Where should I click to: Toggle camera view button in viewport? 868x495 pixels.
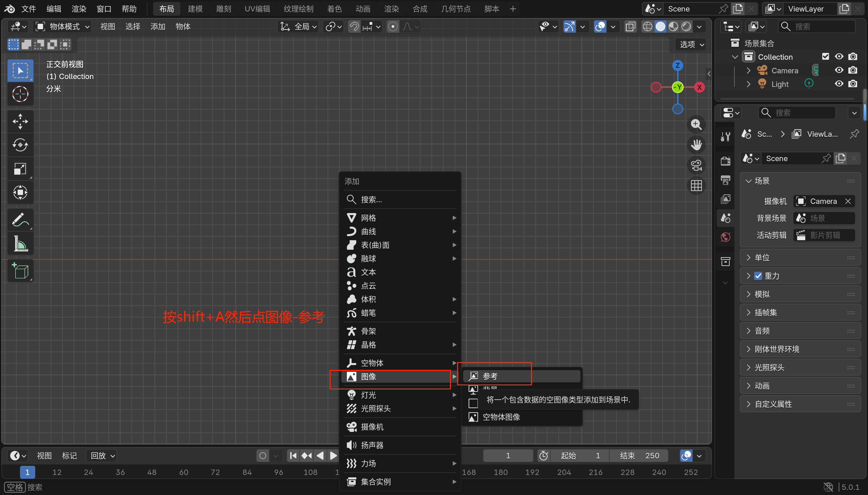tap(696, 166)
